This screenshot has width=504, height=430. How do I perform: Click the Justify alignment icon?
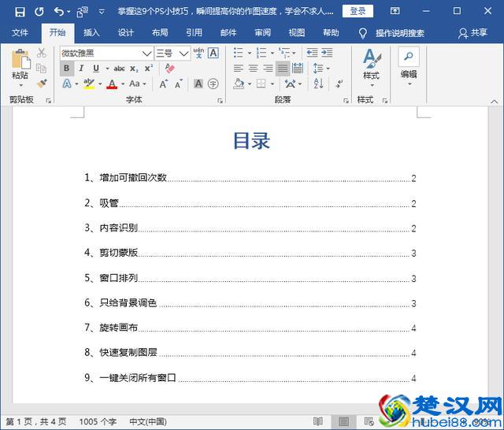point(283,69)
